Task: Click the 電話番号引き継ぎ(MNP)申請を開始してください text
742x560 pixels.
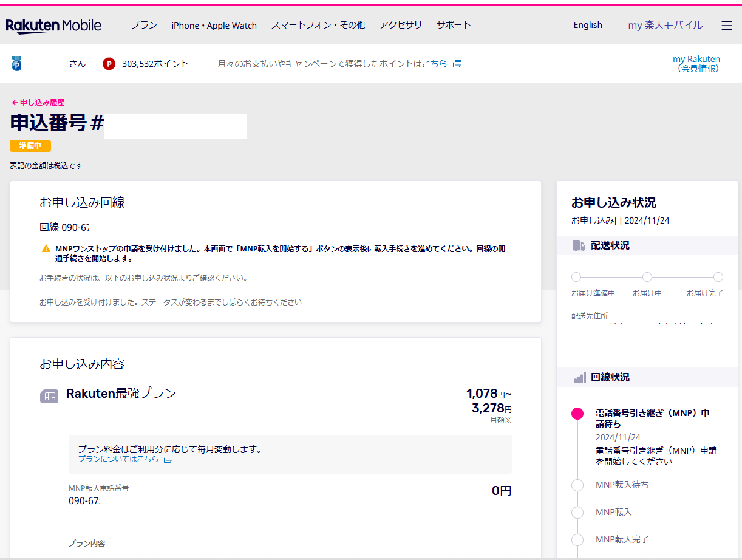Action: [x=656, y=456]
